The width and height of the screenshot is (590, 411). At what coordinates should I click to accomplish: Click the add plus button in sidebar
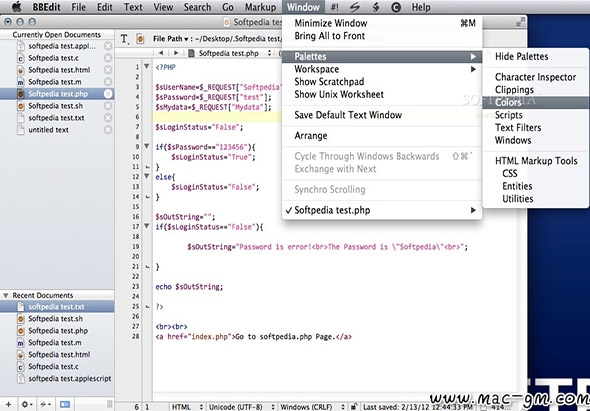tap(8, 405)
